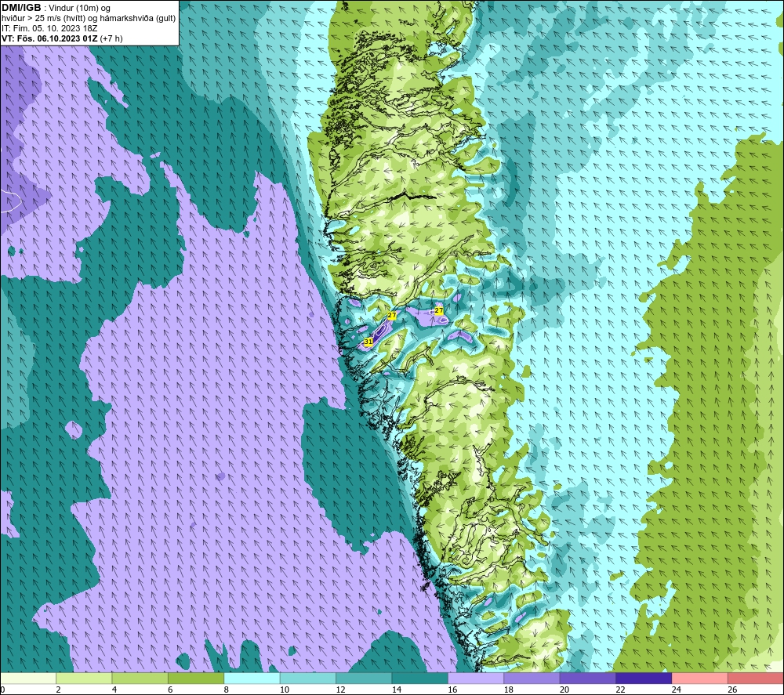Click the 'hviður > 25 m/s (hvítt)' legend line
Viewport: 784px width, 695px height.
(44, 18)
